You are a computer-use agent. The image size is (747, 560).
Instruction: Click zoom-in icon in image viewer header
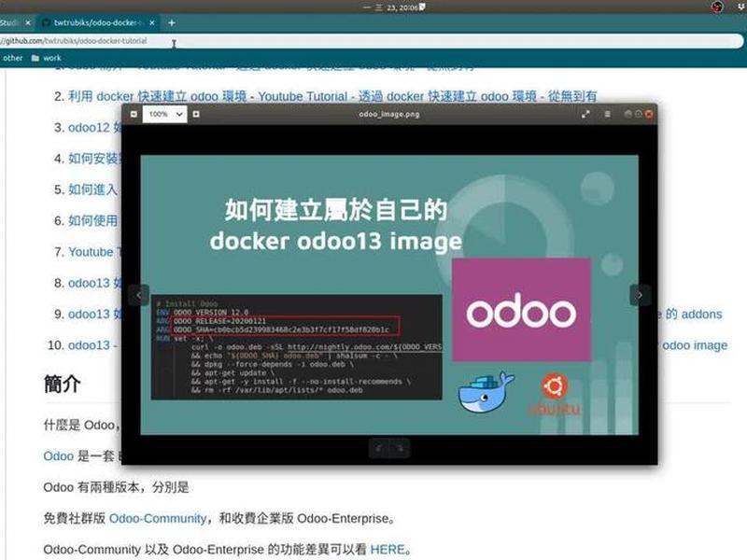[196, 114]
